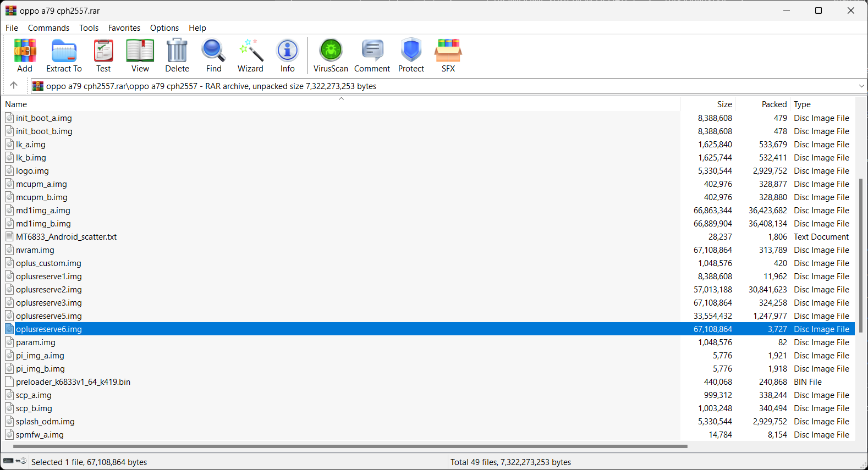Sort files by Packed column header
This screenshot has width=868, height=470.
(762, 104)
